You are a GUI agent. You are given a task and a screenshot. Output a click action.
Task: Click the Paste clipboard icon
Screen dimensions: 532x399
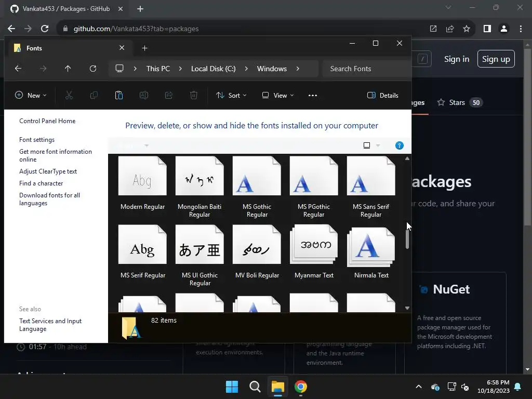(x=119, y=96)
